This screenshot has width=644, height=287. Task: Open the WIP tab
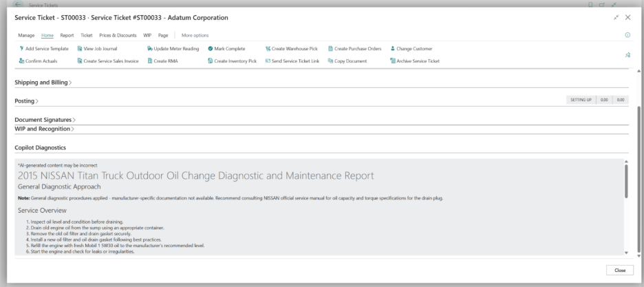point(147,35)
